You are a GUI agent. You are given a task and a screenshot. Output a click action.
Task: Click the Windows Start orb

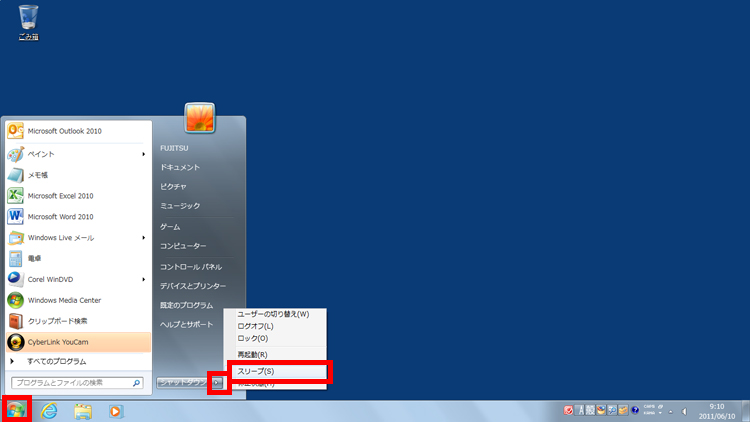tap(15, 410)
